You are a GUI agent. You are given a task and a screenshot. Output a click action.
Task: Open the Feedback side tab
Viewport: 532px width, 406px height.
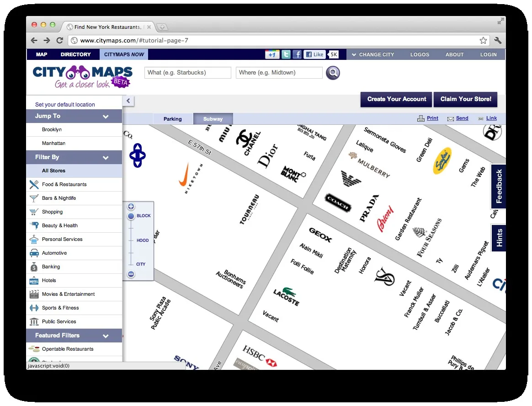tap(499, 187)
